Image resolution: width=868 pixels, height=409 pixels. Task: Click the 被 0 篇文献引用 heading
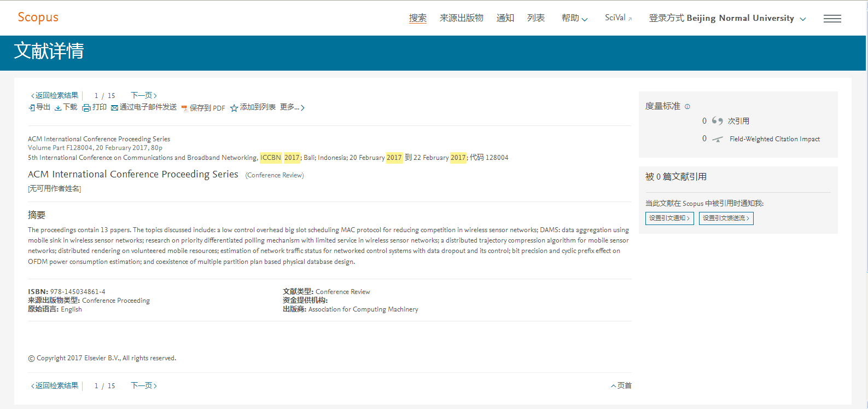click(676, 176)
